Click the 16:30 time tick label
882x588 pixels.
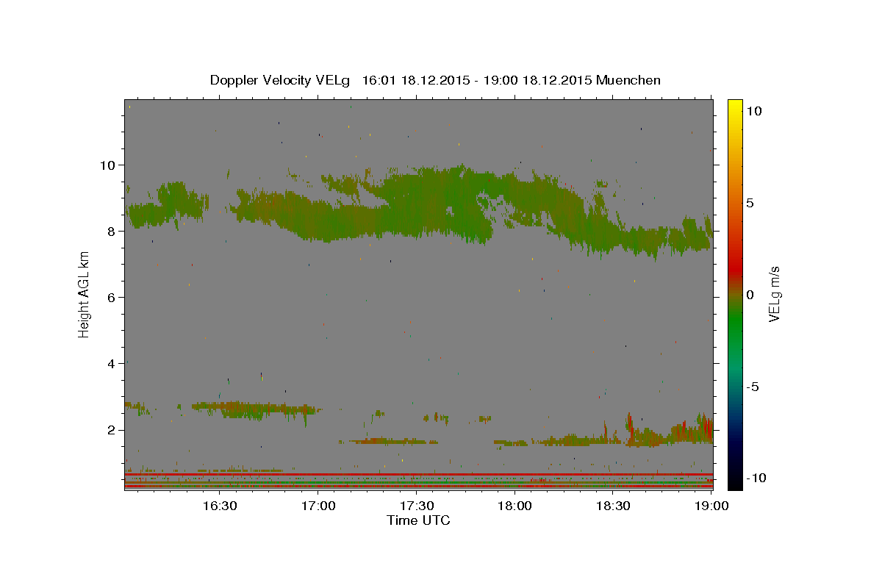tap(220, 506)
